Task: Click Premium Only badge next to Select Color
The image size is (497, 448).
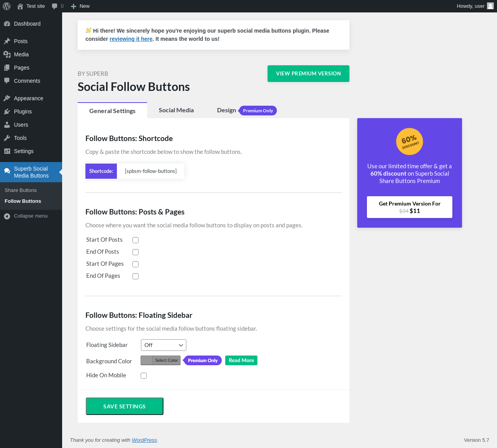Action: click(x=202, y=361)
